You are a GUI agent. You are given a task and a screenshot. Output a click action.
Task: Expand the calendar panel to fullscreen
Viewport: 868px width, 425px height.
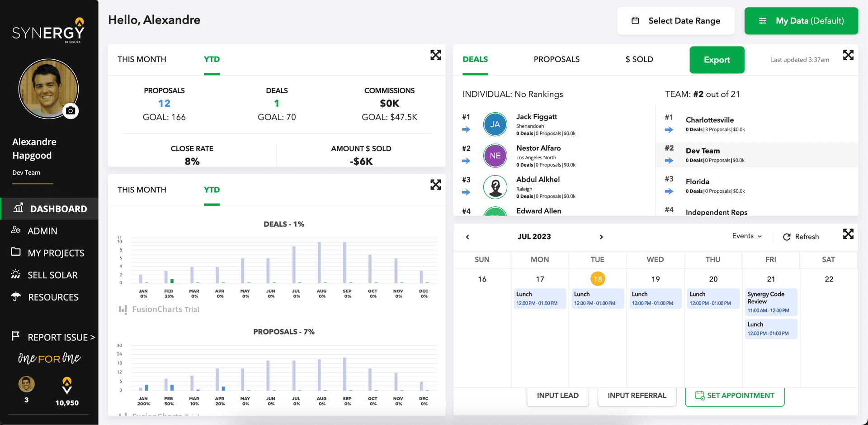tap(848, 234)
